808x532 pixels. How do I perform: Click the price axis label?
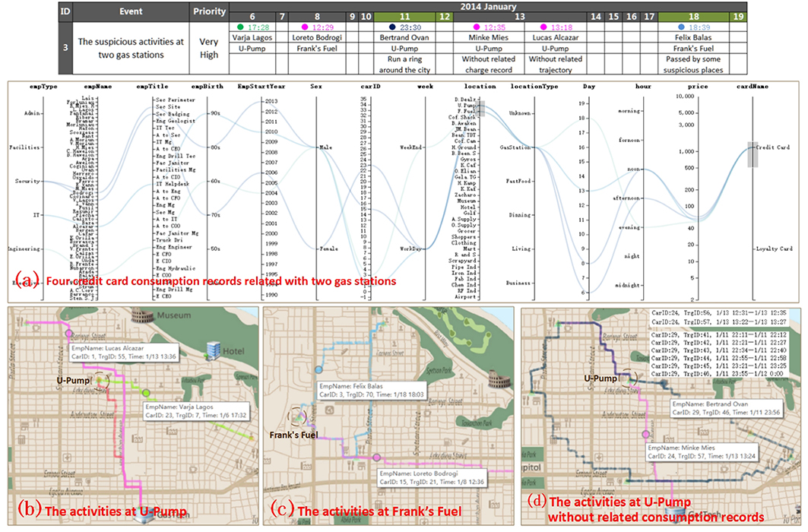[698, 87]
